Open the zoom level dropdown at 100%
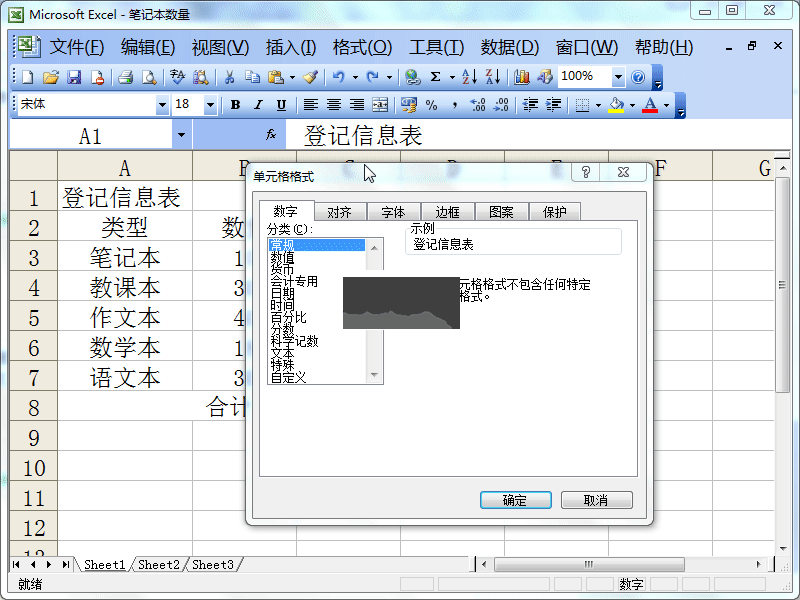Screen dimensions: 800x600 click(x=617, y=77)
